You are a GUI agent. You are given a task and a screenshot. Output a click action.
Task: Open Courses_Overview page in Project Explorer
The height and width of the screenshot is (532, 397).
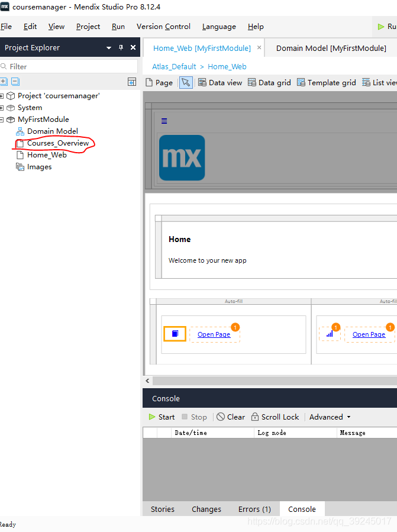pyautogui.click(x=57, y=143)
